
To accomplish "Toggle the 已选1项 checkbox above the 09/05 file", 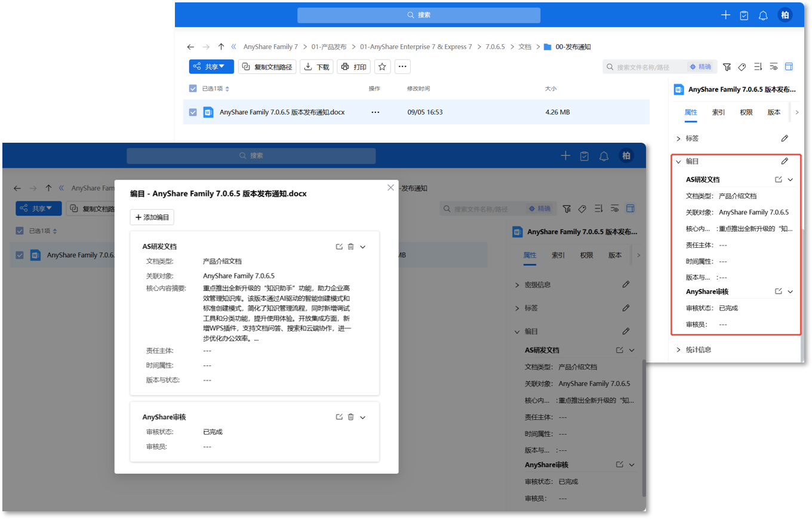I will 193,88.
